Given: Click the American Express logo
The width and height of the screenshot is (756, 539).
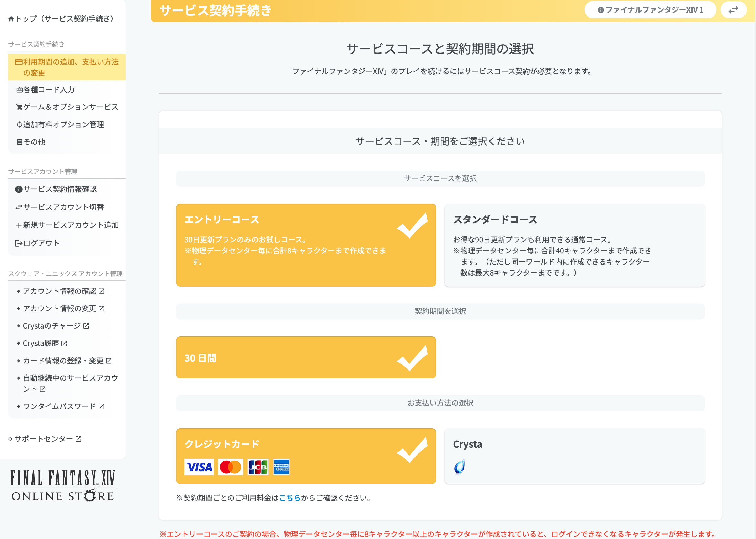Looking at the screenshot, I should (x=281, y=467).
